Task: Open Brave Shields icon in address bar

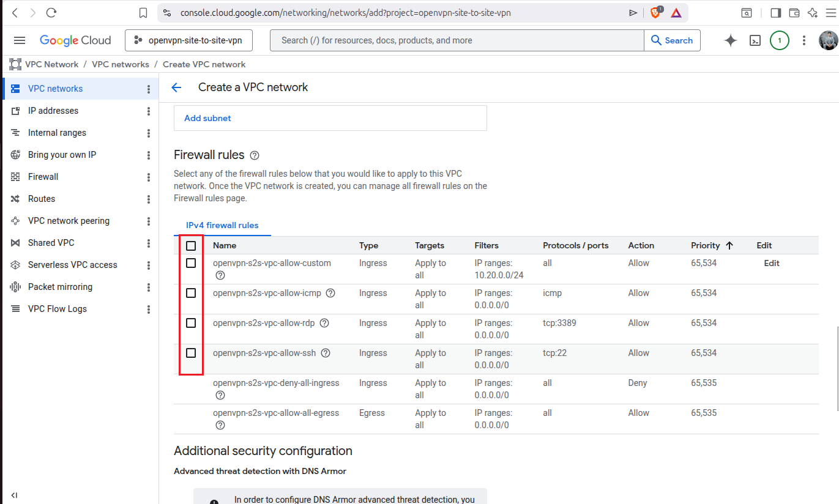Action: 655,12
